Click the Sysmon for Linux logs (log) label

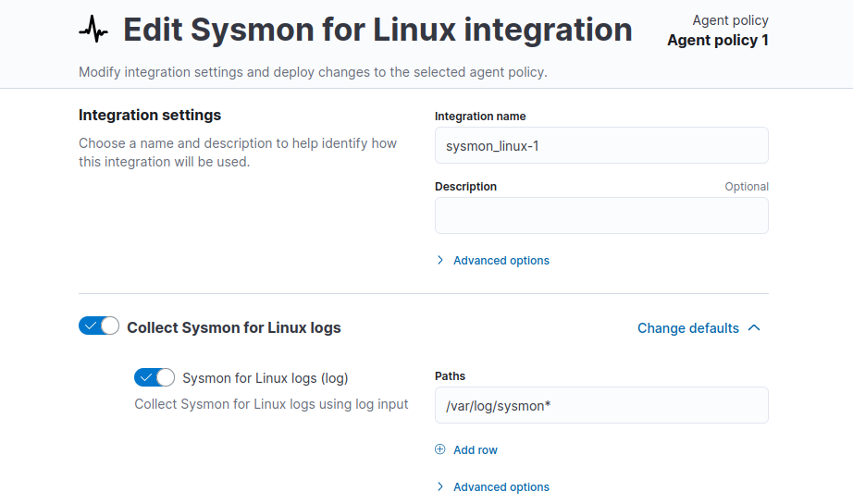tap(266, 378)
